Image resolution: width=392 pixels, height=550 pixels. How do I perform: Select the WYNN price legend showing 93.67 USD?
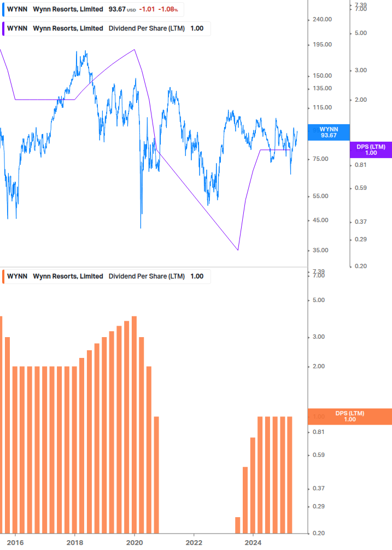point(93,9)
